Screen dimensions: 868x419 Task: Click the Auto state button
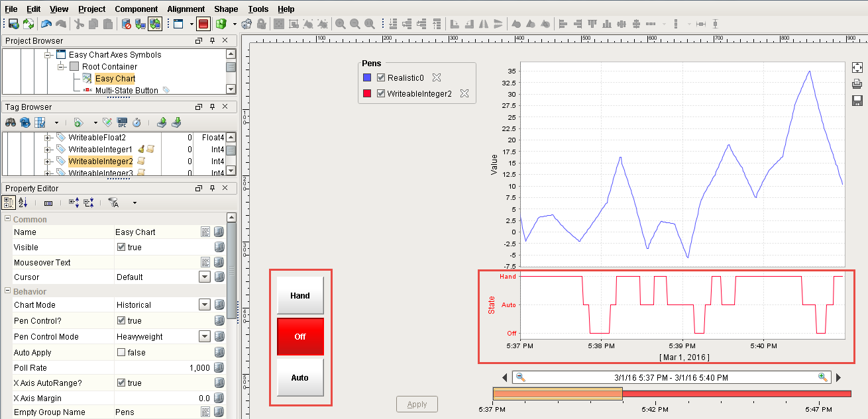[x=300, y=377]
